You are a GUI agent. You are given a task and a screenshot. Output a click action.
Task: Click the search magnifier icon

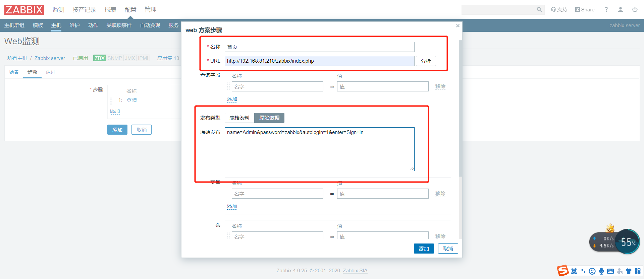point(539,10)
